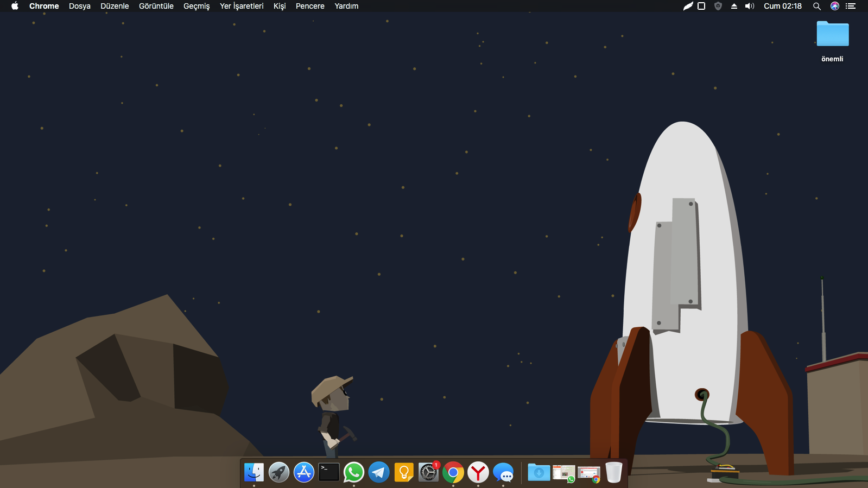Open Yandex Browser from the dock
This screenshot has height=488, width=868.
tap(478, 472)
